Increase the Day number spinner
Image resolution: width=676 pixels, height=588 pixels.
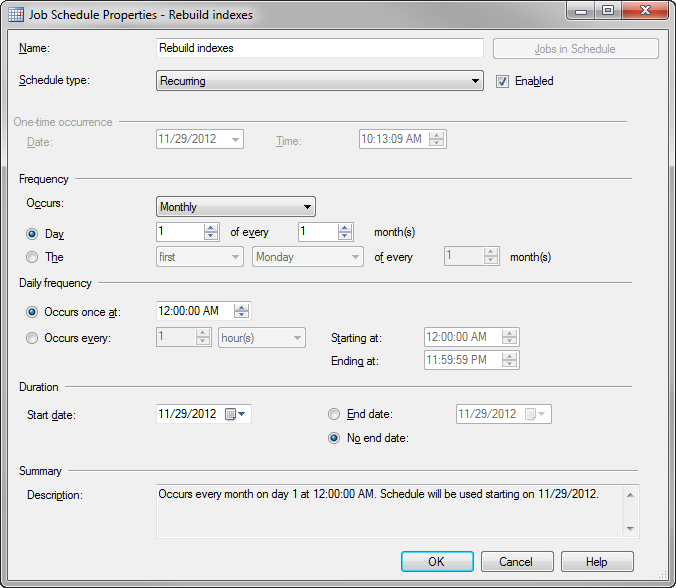coord(211,228)
